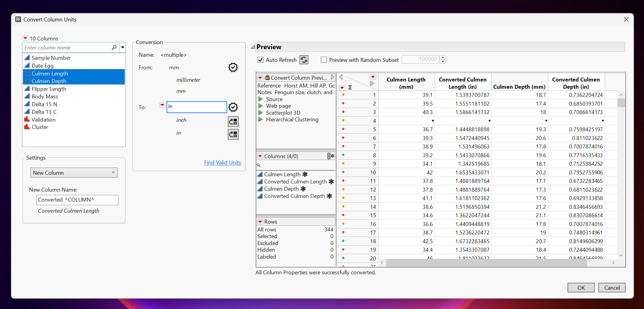This screenshot has height=309, width=644.
Task: Click the swap icon next to in suggestion
Action: (x=233, y=134)
